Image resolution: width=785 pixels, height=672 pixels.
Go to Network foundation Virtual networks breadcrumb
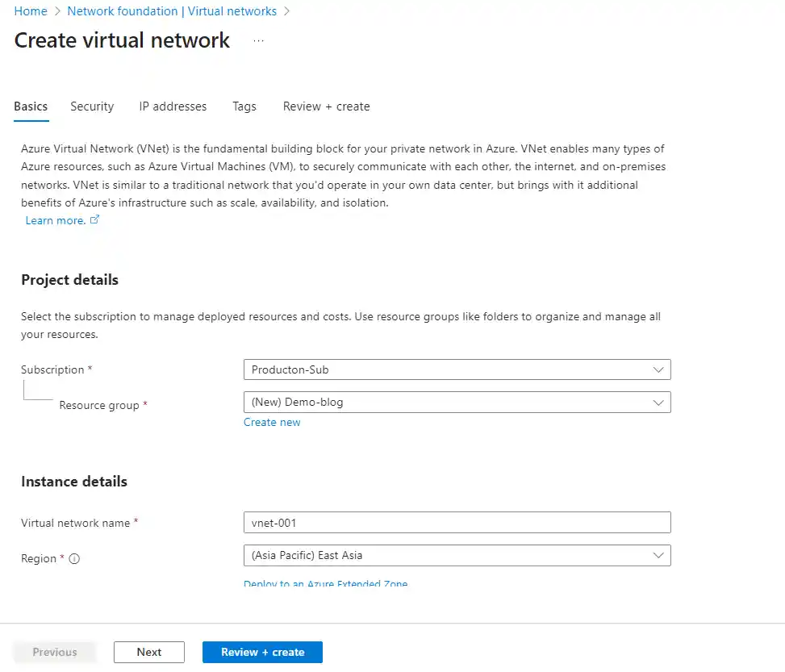pos(172,11)
